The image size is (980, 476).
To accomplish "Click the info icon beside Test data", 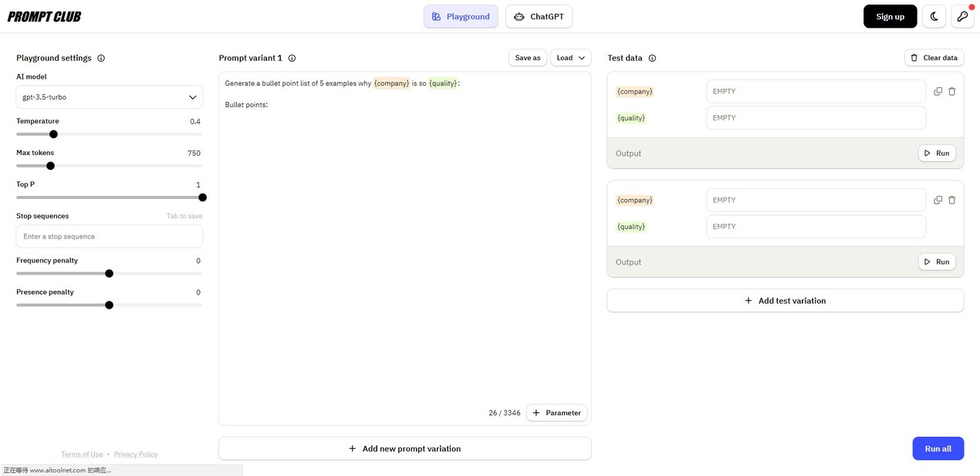I will tap(652, 58).
